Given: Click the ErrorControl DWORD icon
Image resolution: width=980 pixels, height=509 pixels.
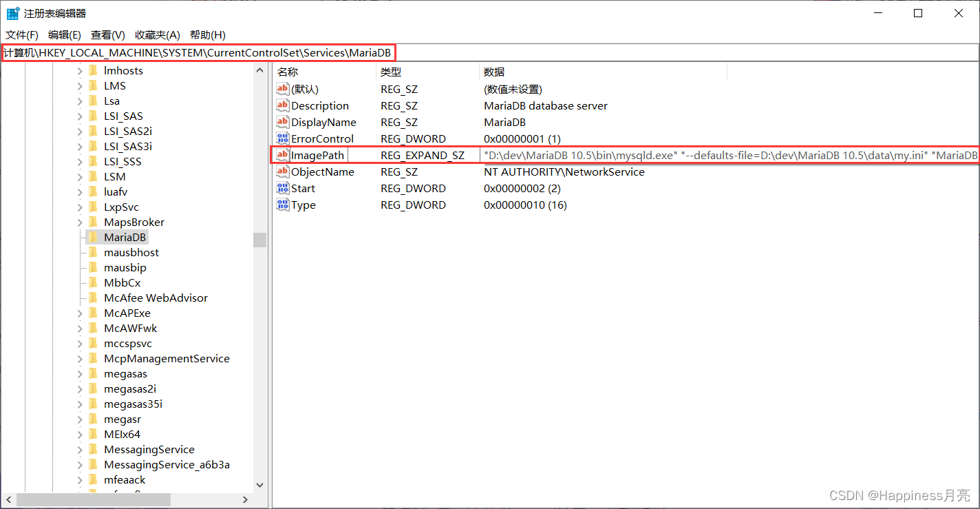Looking at the screenshot, I should [282, 138].
